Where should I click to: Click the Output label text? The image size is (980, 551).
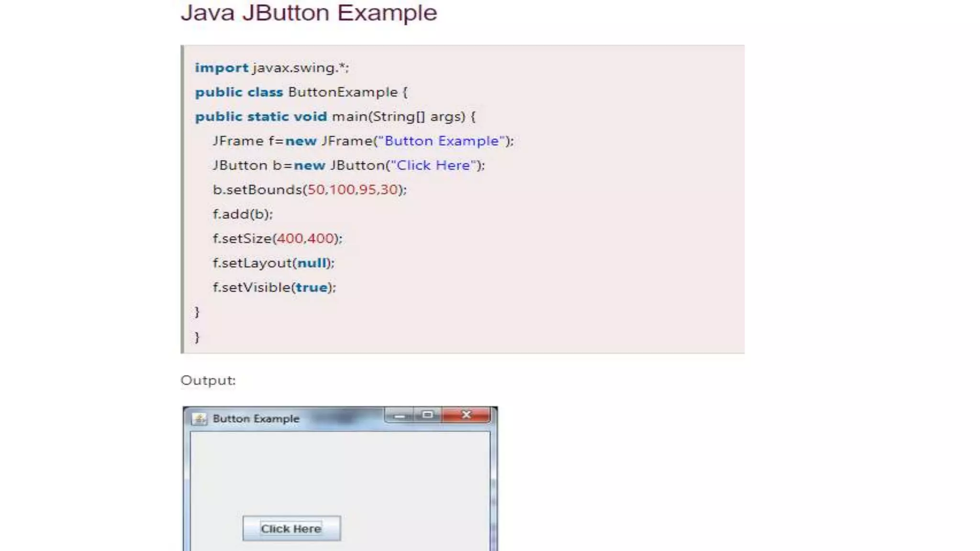208,381
